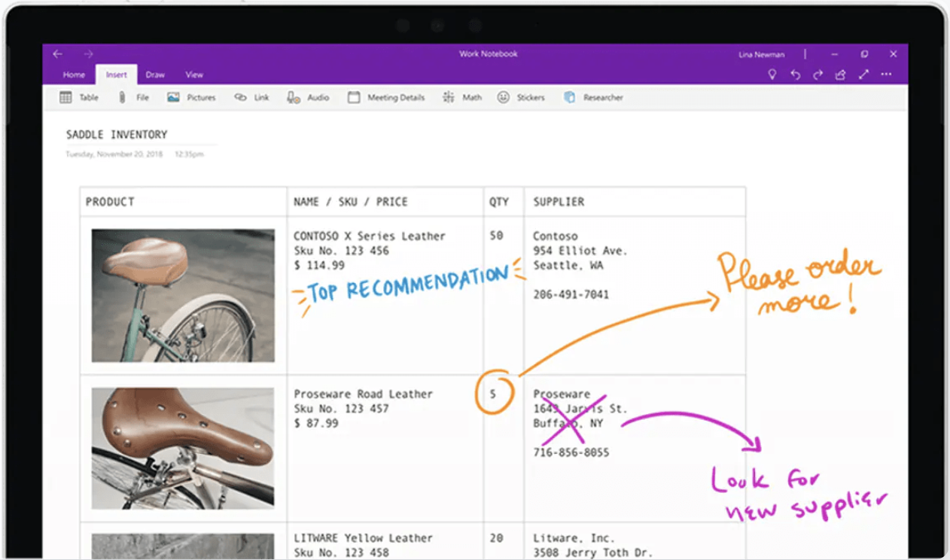Click the Work Notebook title
This screenshot has width=950, height=560.
(489, 54)
